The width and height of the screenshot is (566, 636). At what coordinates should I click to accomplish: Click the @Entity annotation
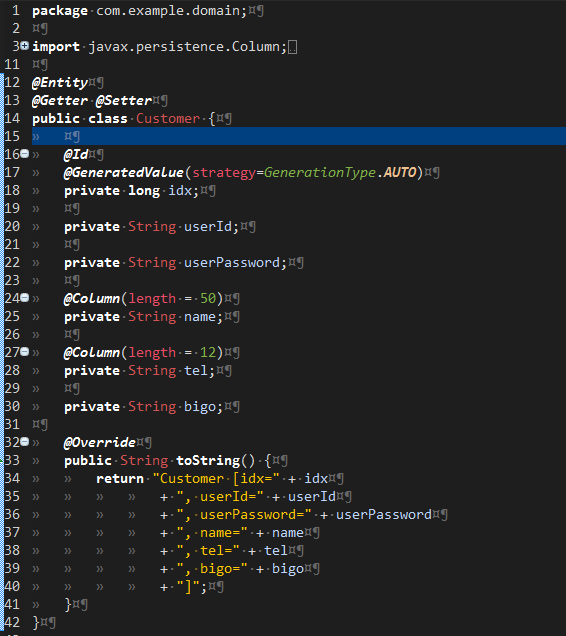(60, 83)
